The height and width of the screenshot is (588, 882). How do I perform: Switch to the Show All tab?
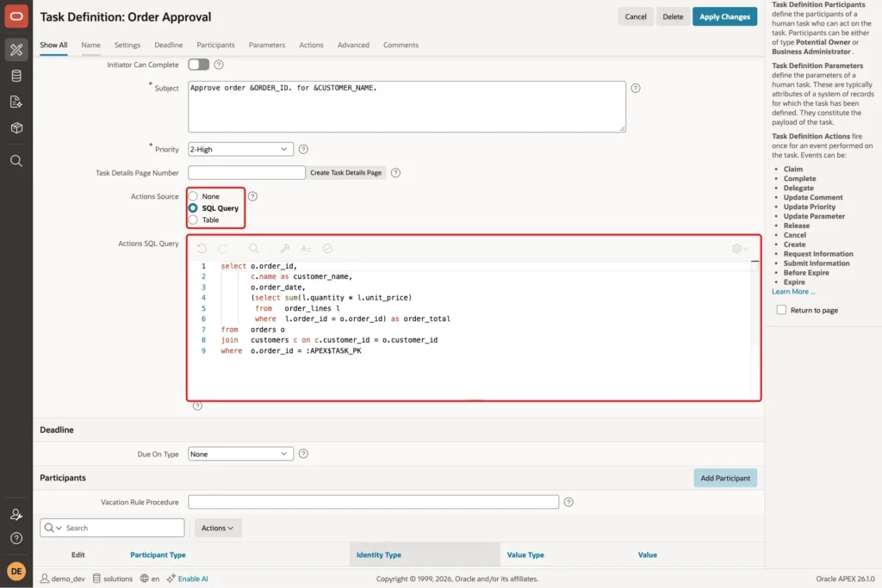pos(53,45)
